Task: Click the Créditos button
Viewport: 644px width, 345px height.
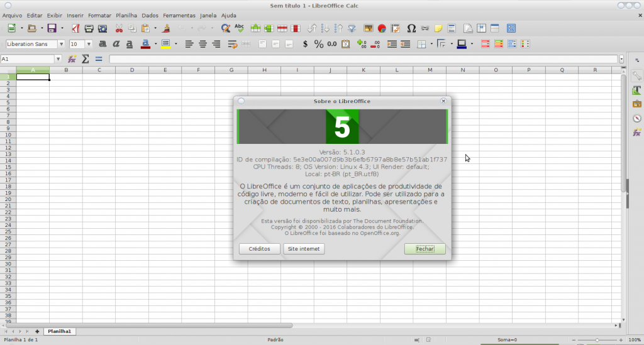Action: pyautogui.click(x=260, y=249)
